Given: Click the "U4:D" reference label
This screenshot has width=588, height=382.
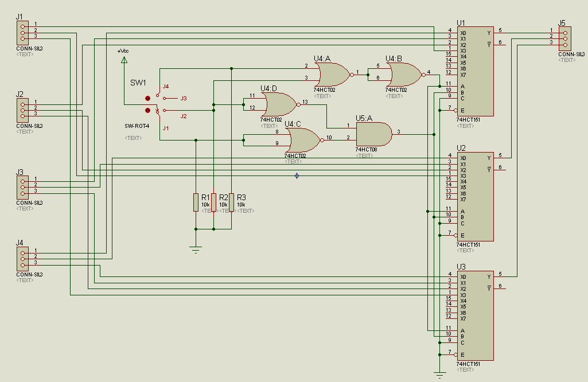Looking at the screenshot, I should click(268, 88).
